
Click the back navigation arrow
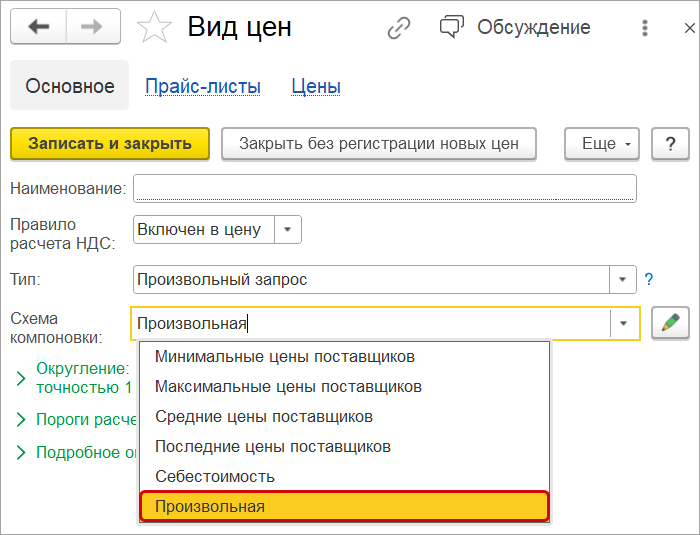(x=39, y=27)
